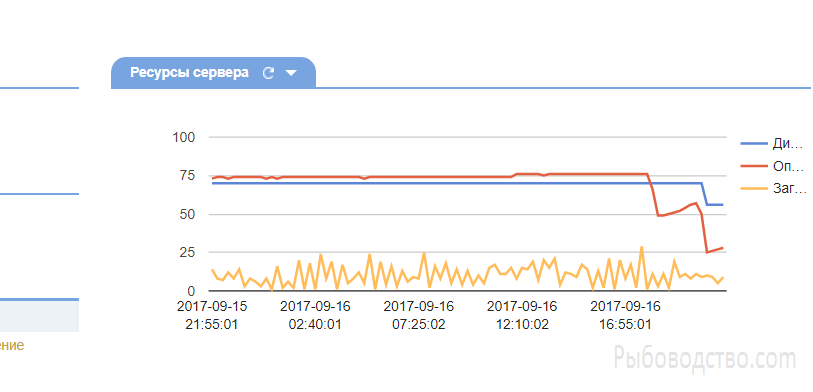The width and height of the screenshot is (813, 392).
Task: Open the dropdown arrow in Ресурсы сервера tab
Action: 291,73
